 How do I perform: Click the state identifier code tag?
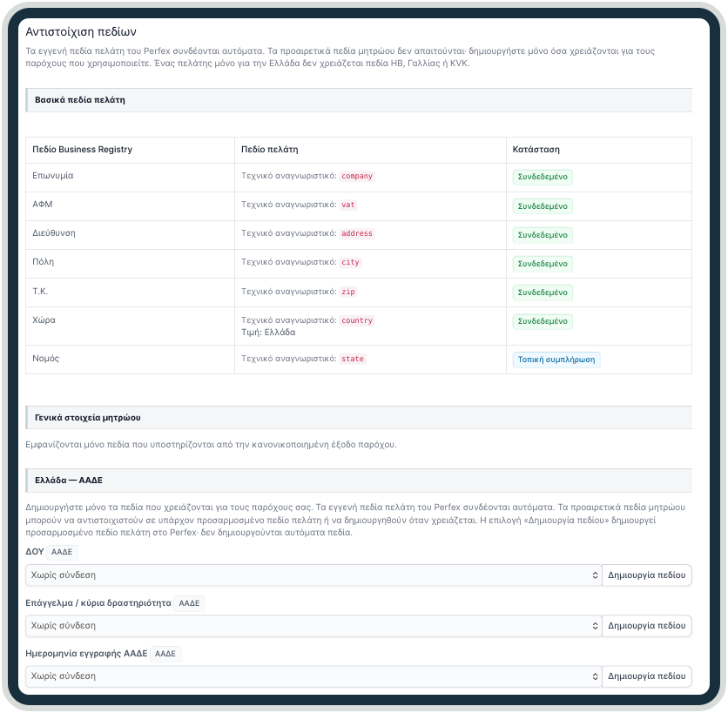tap(353, 359)
